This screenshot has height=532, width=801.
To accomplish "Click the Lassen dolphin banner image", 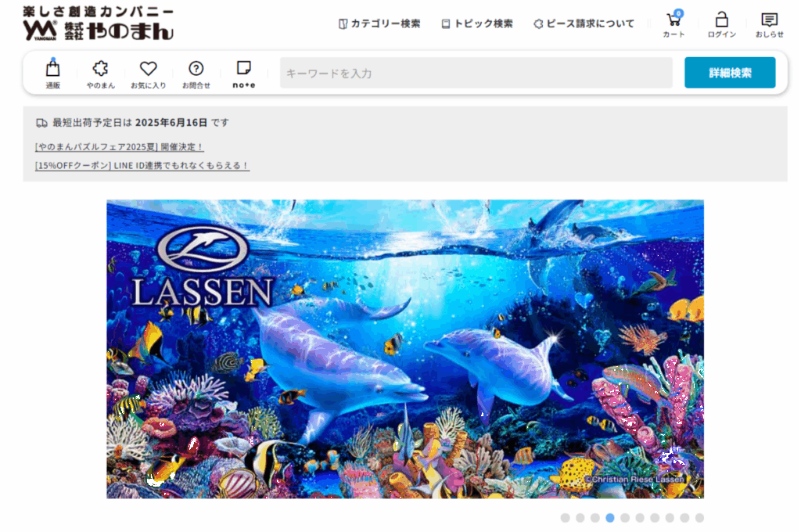I will point(405,349).
